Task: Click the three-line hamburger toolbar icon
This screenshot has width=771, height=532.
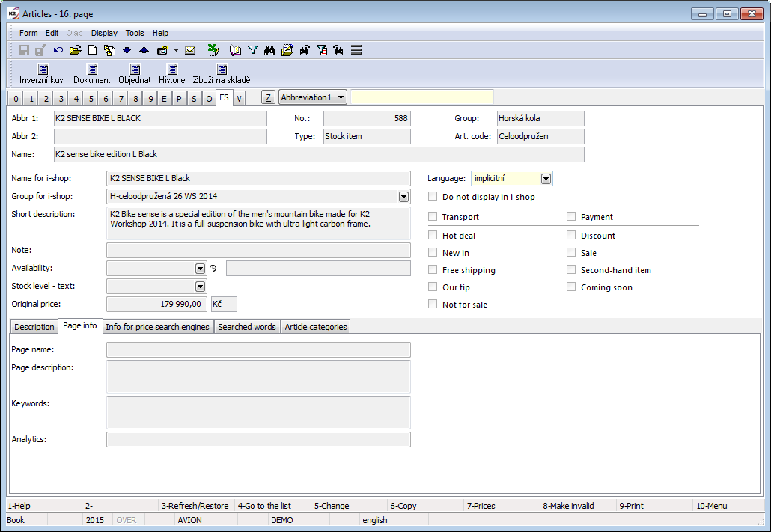Action: 356,51
